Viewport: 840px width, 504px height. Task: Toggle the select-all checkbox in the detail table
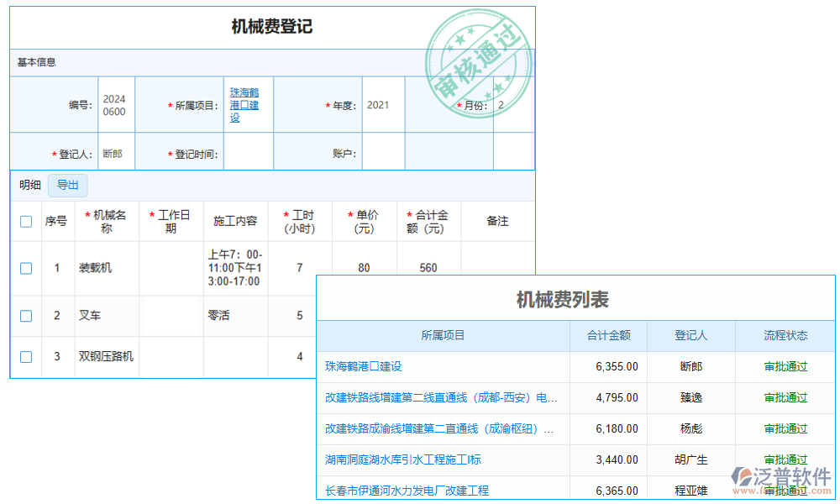24,221
